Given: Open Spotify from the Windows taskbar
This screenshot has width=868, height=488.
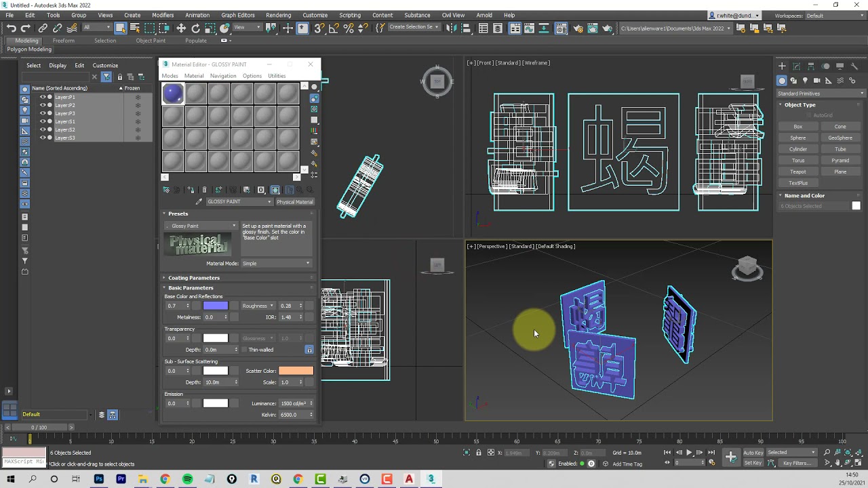Looking at the screenshot, I should [x=187, y=479].
